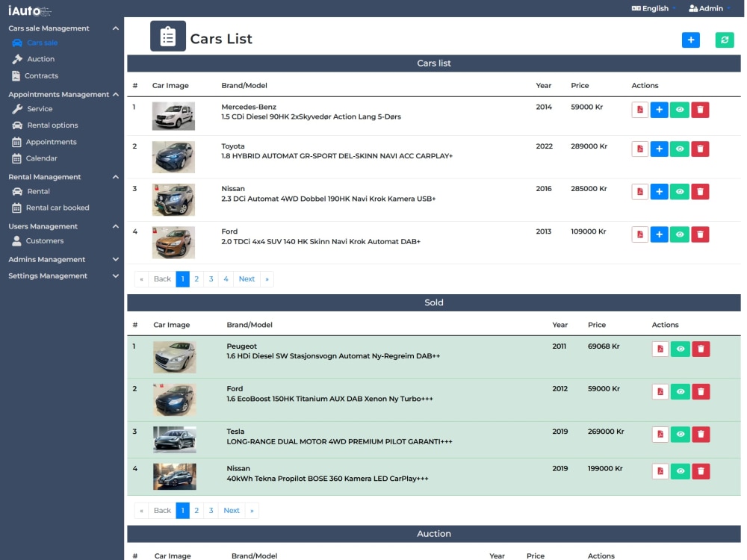Screen dimensions: 747x560
Task: Delete the sold Ford 2012 entry
Action: [x=701, y=392]
